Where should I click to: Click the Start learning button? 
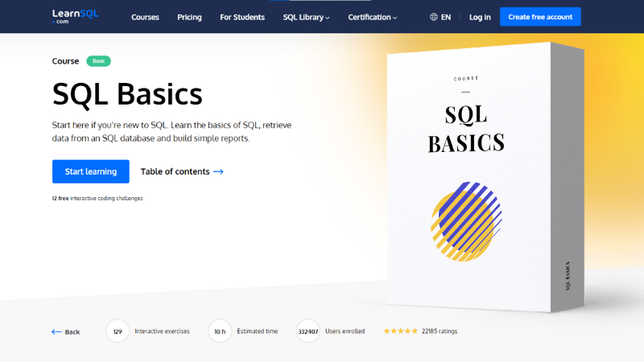pos(91,171)
